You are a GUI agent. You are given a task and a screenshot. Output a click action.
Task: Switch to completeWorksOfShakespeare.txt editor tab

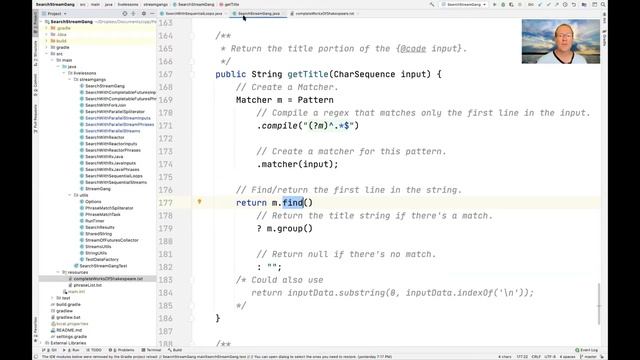click(x=324, y=13)
